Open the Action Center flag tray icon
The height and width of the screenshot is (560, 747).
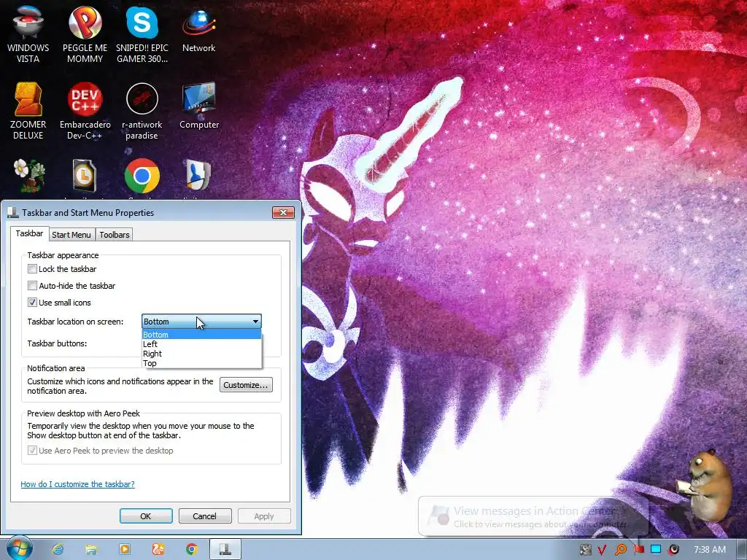[x=638, y=550]
